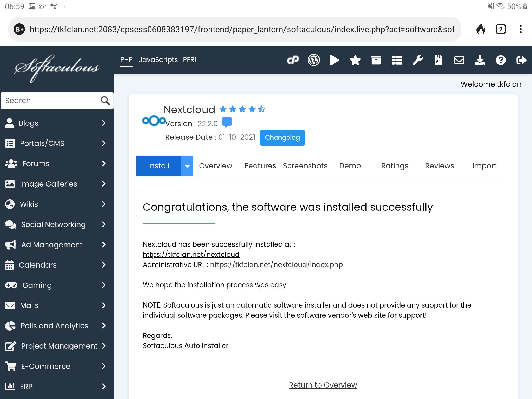Open the help question mark icon
Screen dimensions: 532x399
(501, 60)
